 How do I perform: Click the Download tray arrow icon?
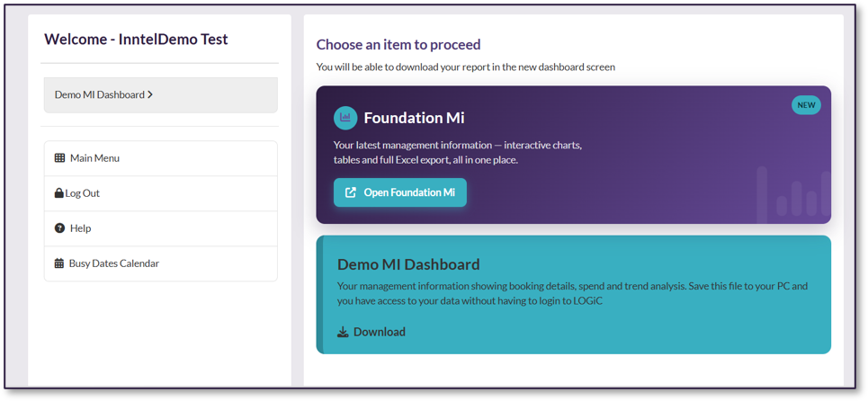click(x=344, y=333)
